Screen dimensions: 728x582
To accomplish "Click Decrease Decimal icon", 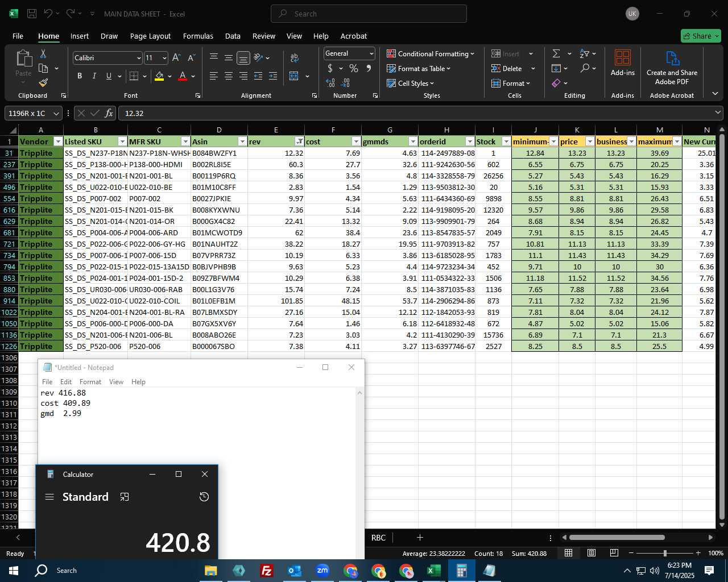I will click(345, 83).
